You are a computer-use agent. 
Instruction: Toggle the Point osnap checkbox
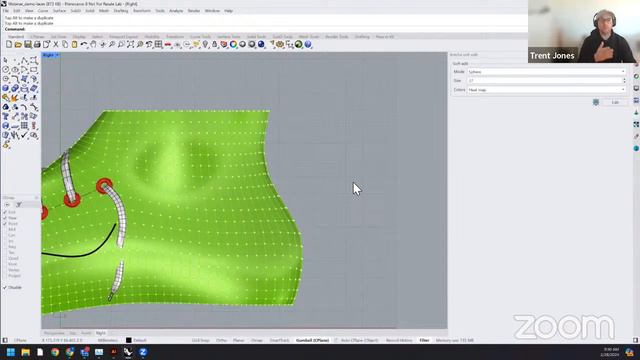[x=5, y=224]
